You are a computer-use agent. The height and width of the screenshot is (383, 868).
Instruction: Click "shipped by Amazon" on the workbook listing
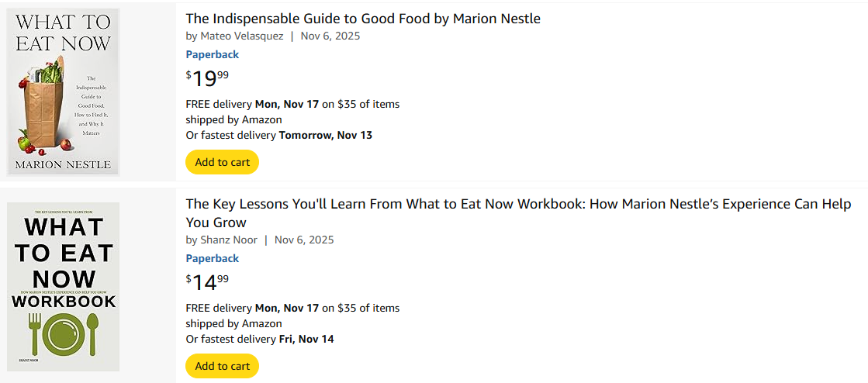pos(233,323)
